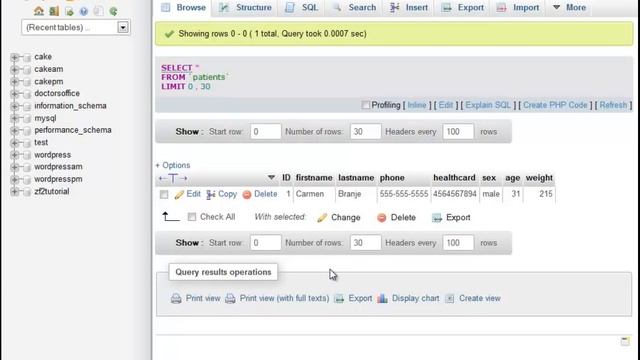Sort by the healthcard column header

454,178
